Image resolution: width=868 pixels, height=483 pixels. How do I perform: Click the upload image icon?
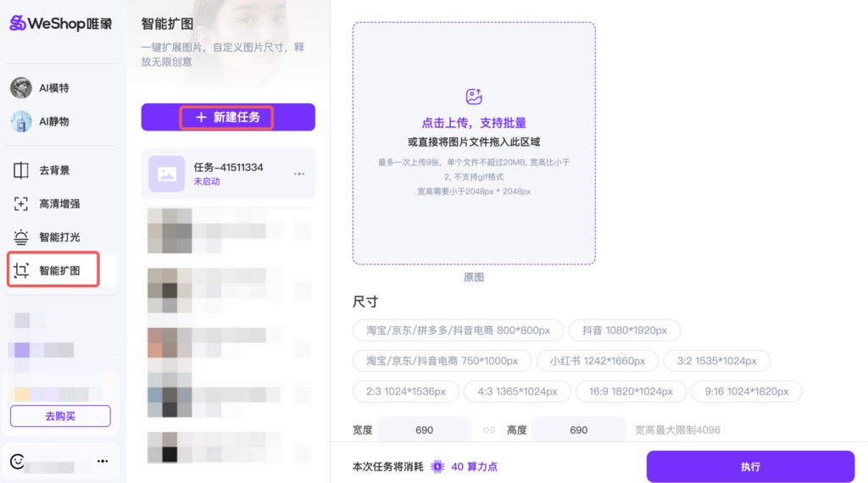tap(474, 97)
